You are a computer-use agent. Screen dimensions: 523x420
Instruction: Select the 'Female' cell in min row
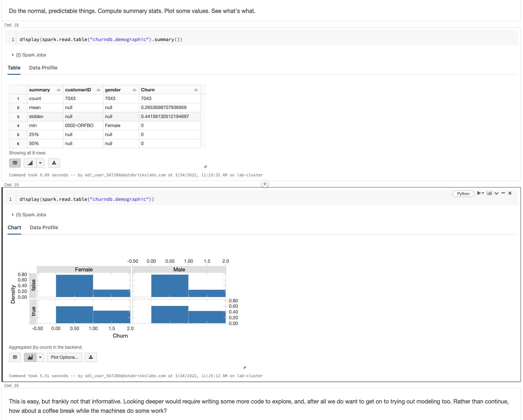click(x=121, y=126)
